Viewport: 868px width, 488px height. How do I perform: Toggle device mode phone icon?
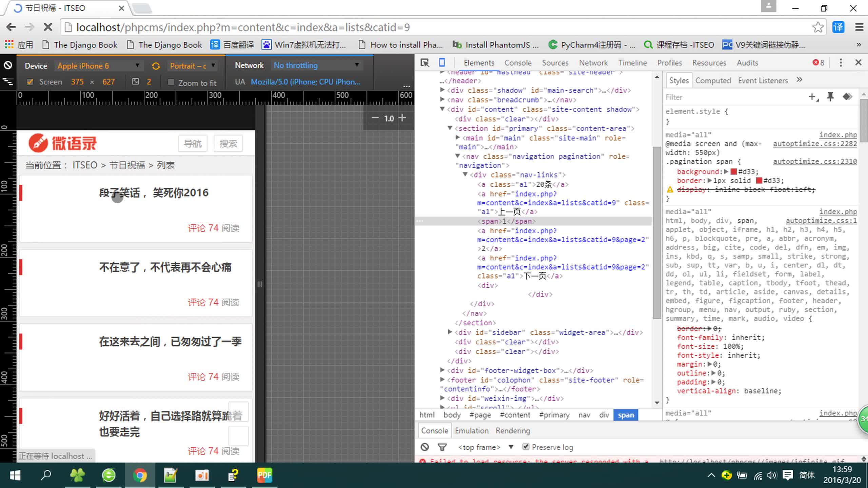coord(442,63)
